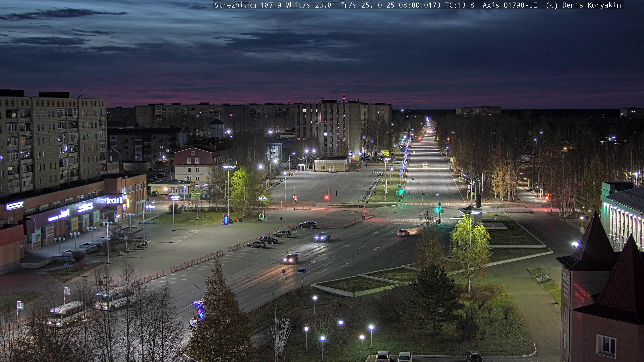Click the lone pedestrian in empty square
This screenshot has height=362, width=644.
pos(336,193)
